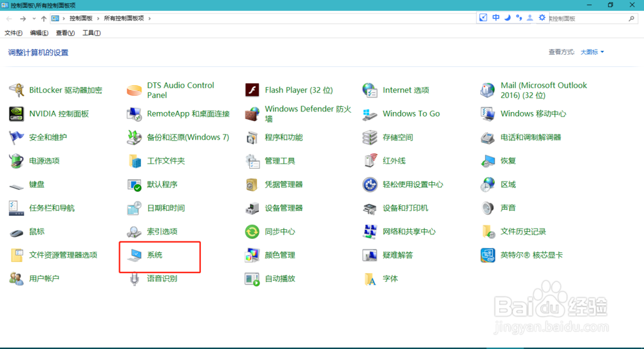This screenshot has width=644, height=349.
Task: Click 语音识别 link
Action: coord(162,278)
